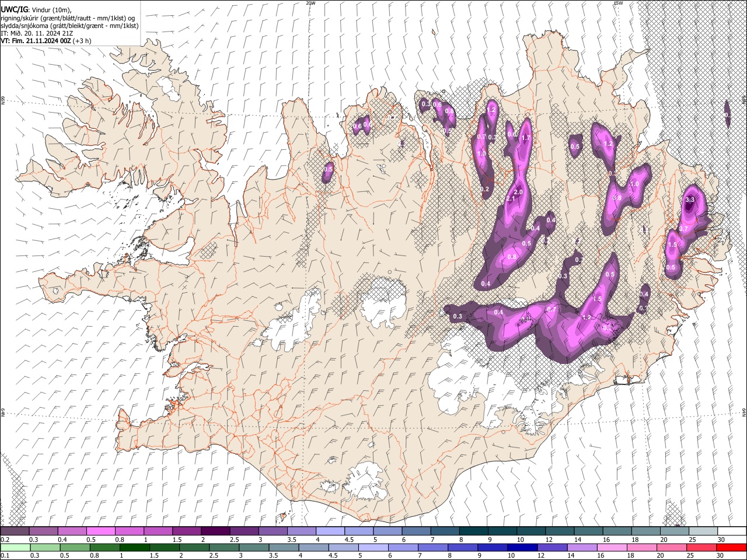Screen dimensions: 747x560
Task: Click the 'rigning/skúrir' rain legend description line
Action: tap(68, 18)
